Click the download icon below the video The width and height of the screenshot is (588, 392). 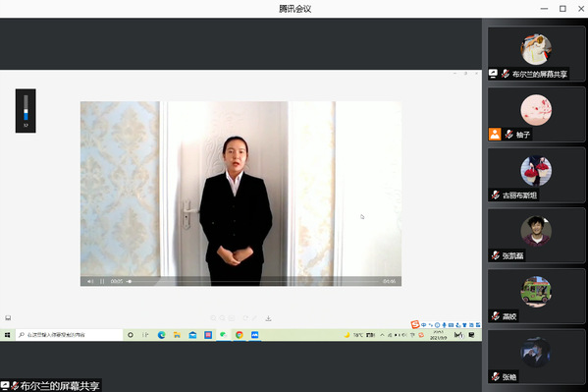[269, 318]
